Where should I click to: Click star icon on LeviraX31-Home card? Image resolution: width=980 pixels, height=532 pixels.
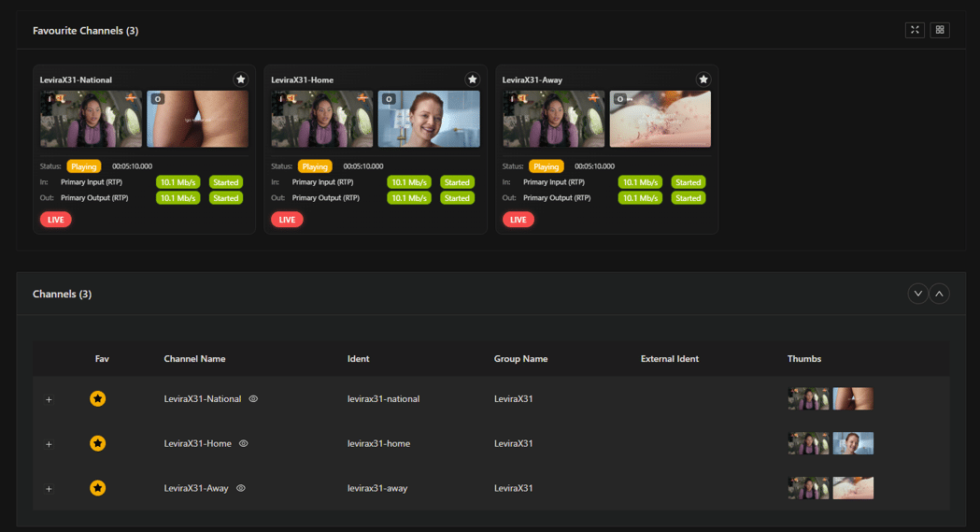pyautogui.click(x=473, y=79)
